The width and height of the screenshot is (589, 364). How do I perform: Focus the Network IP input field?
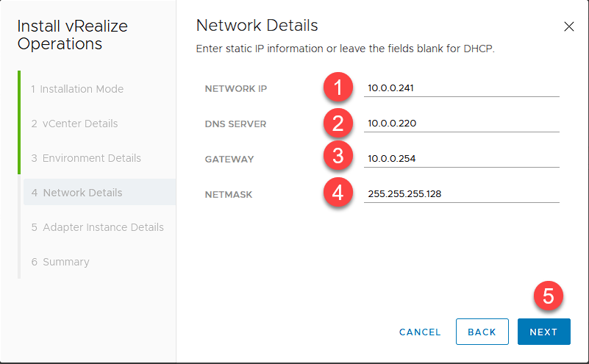(461, 89)
